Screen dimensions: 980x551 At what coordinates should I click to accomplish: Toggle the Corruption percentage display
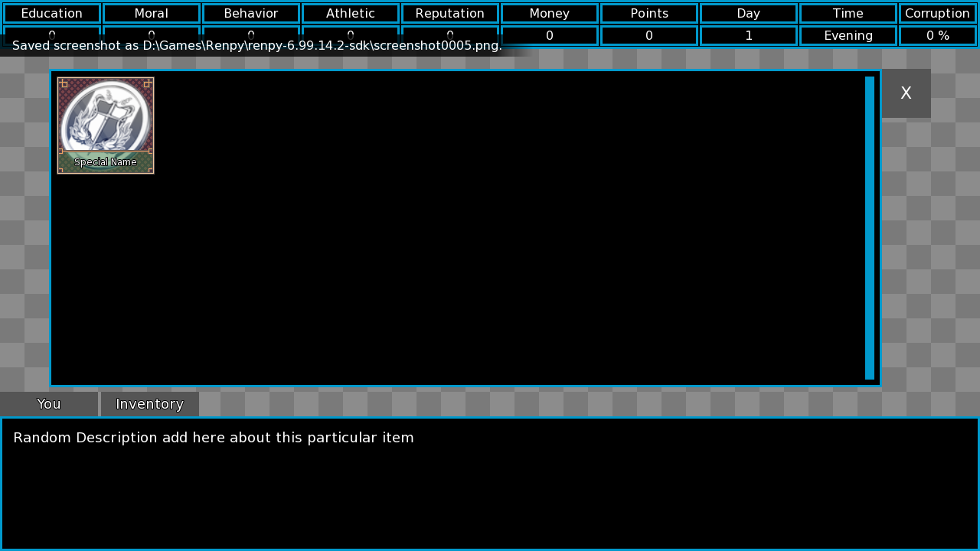937,35
